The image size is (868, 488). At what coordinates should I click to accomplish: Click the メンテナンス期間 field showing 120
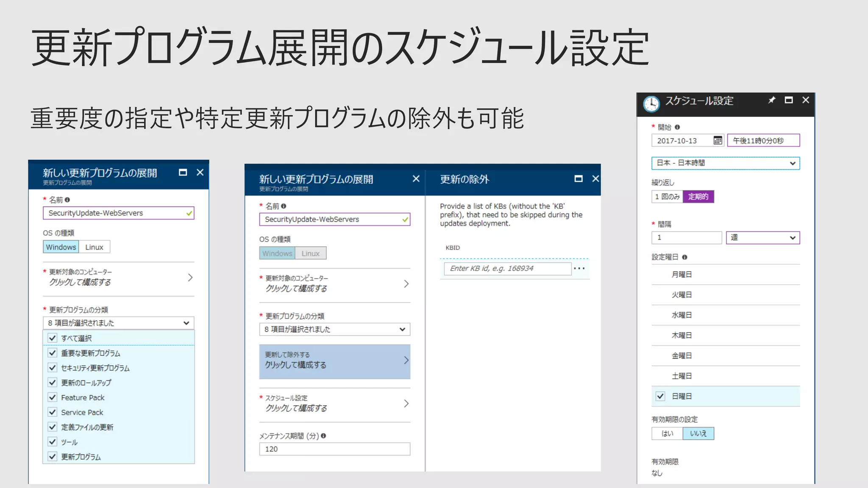(x=334, y=449)
